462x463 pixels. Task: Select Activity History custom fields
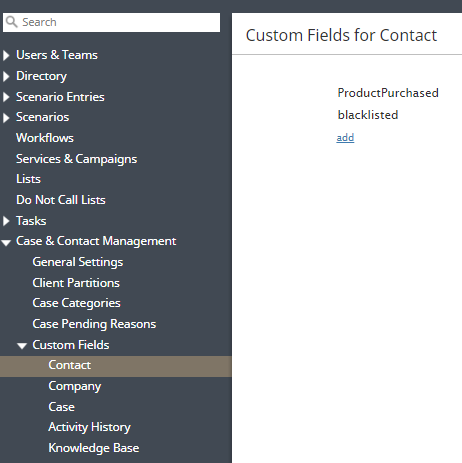[x=90, y=427]
